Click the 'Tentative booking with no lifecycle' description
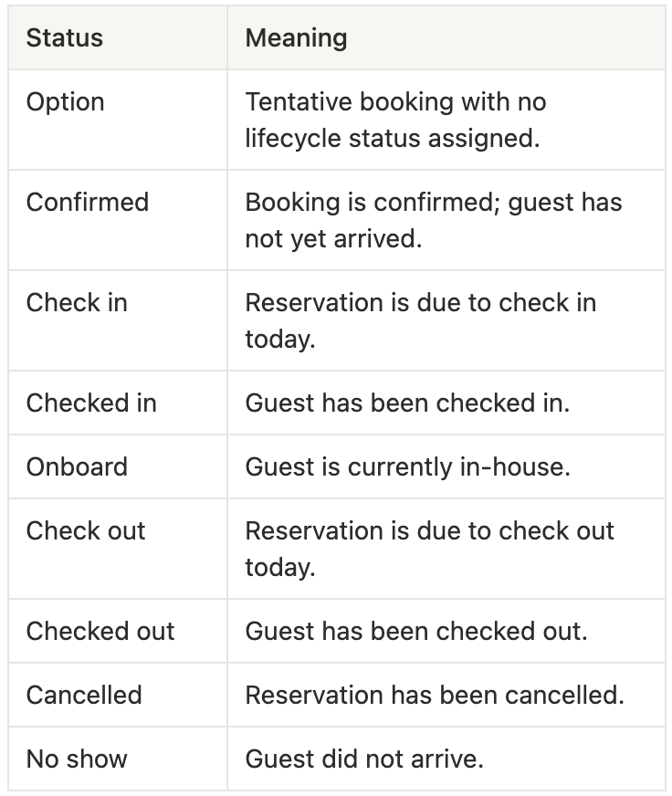Image resolution: width=672 pixels, height=796 pixels. pyautogui.click(x=395, y=120)
